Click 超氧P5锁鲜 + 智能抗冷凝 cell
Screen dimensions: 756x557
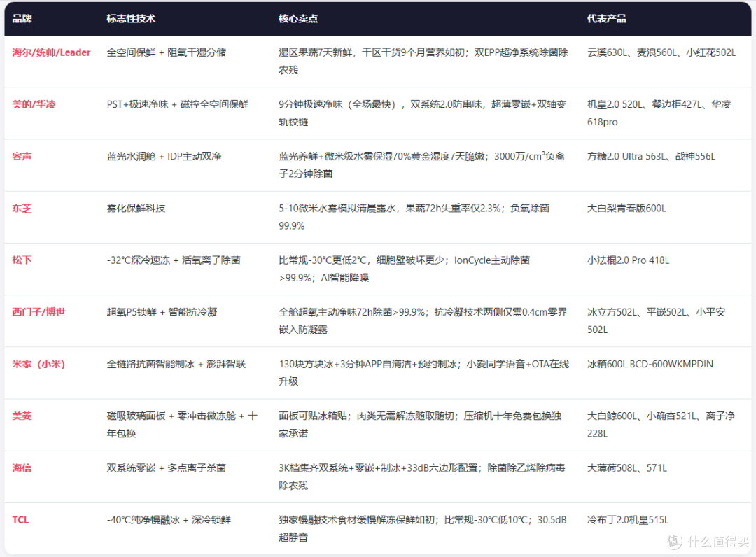coord(162,312)
